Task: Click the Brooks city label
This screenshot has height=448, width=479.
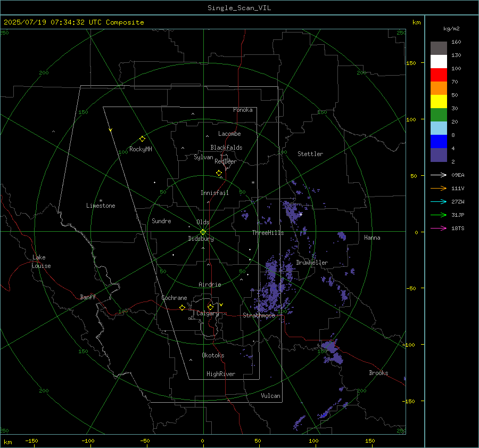Action: pyautogui.click(x=378, y=373)
